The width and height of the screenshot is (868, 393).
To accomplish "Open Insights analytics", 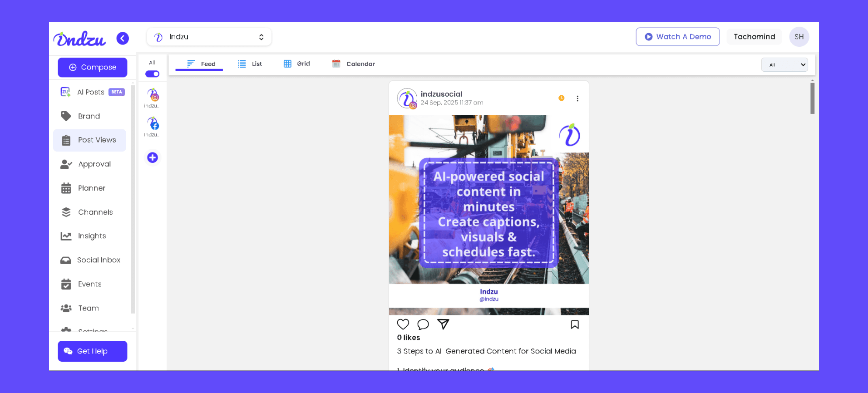I will (x=89, y=236).
